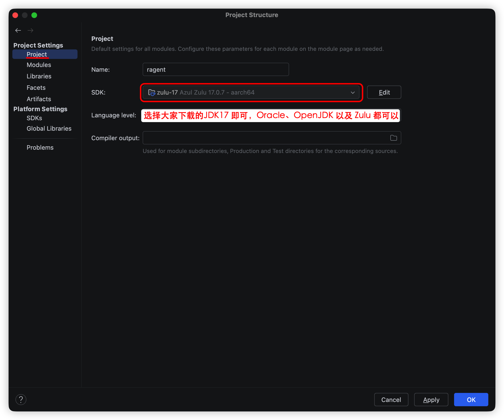Expand the SDK dropdown chevron
This screenshot has width=504, height=420.
click(353, 92)
